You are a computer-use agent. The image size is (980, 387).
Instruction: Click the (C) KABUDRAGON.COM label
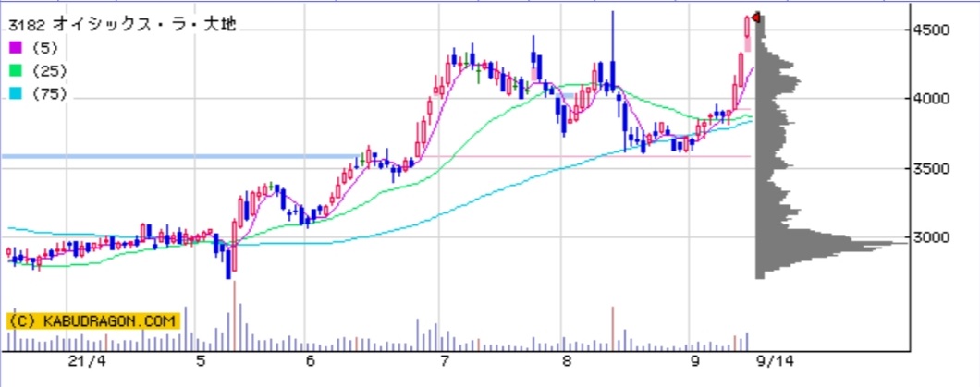[x=93, y=321]
